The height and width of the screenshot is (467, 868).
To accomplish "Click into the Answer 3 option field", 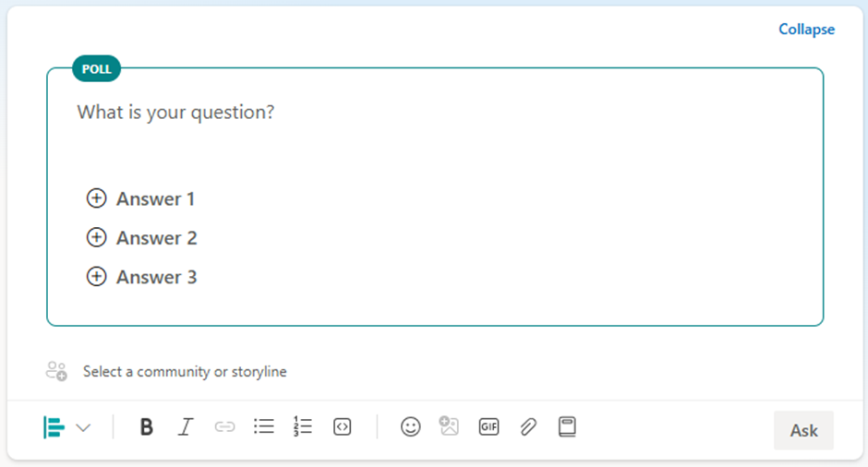I will (156, 277).
